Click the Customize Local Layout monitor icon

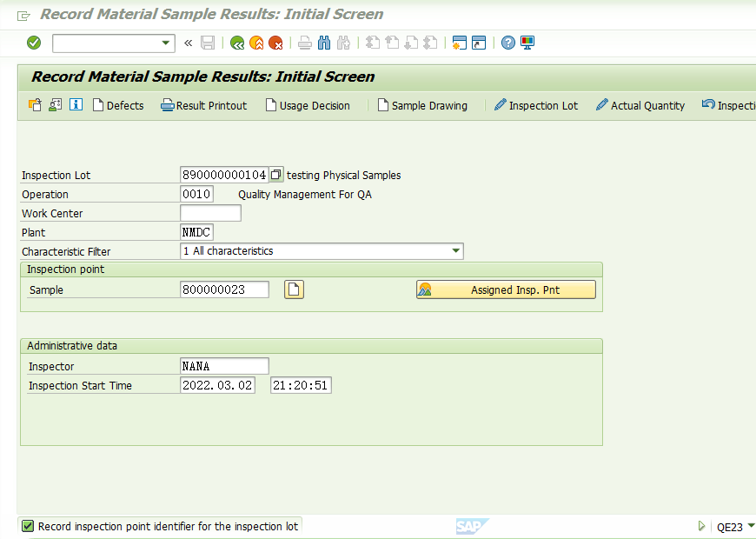(x=527, y=43)
